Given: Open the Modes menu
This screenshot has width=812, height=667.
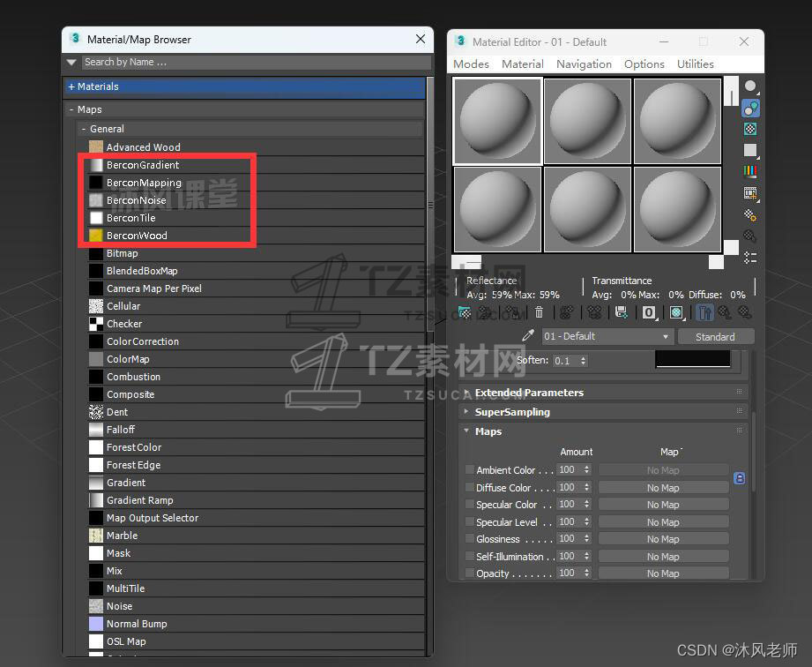Looking at the screenshot, I should pyautogui.click(x=472, y=64).
